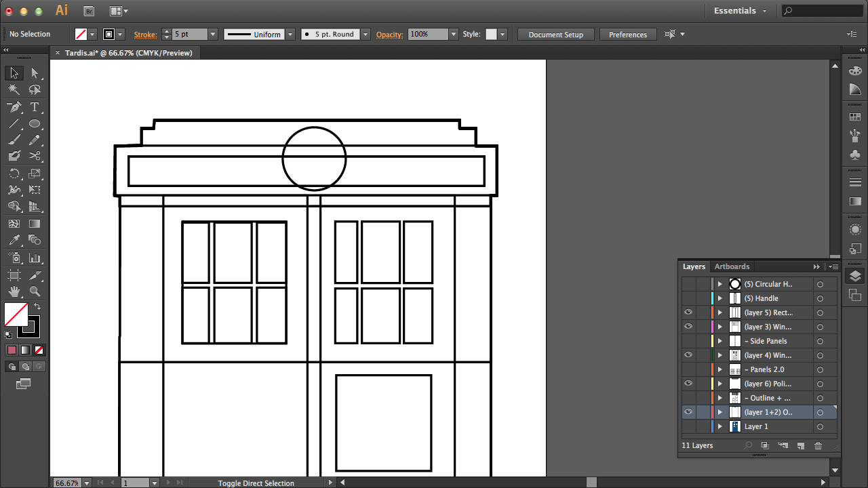
Task: Create new layer in Layers panel
Action: point(800,445)
